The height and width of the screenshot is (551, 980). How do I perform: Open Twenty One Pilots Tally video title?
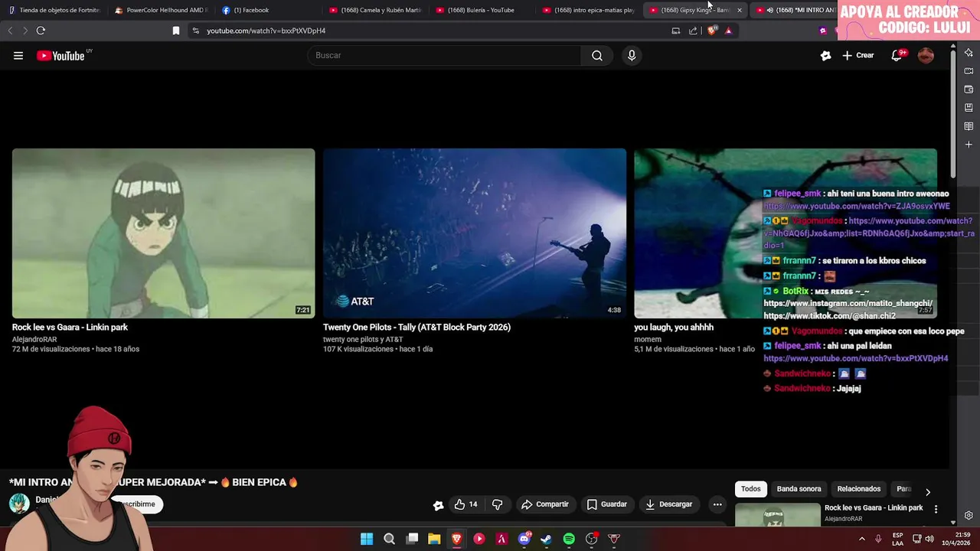click(416, 328)
